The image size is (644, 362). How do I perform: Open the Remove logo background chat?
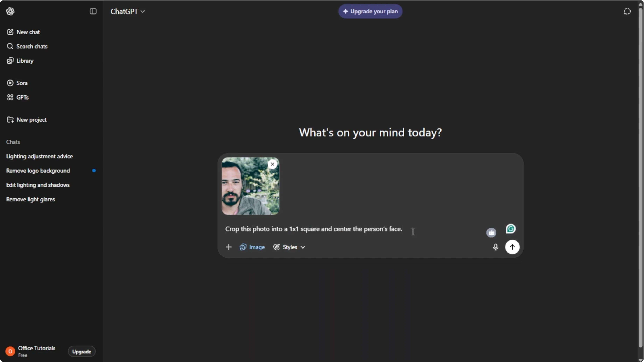(38, 171)
